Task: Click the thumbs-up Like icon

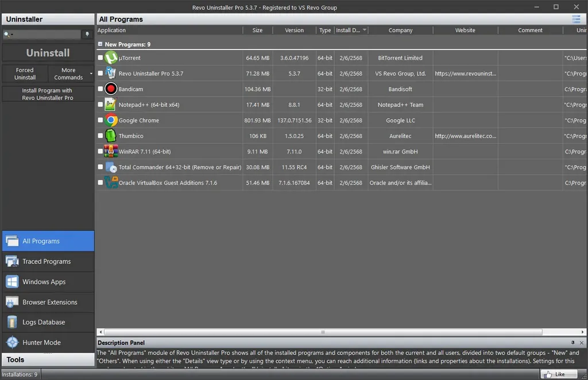Action: coord(548,374)
